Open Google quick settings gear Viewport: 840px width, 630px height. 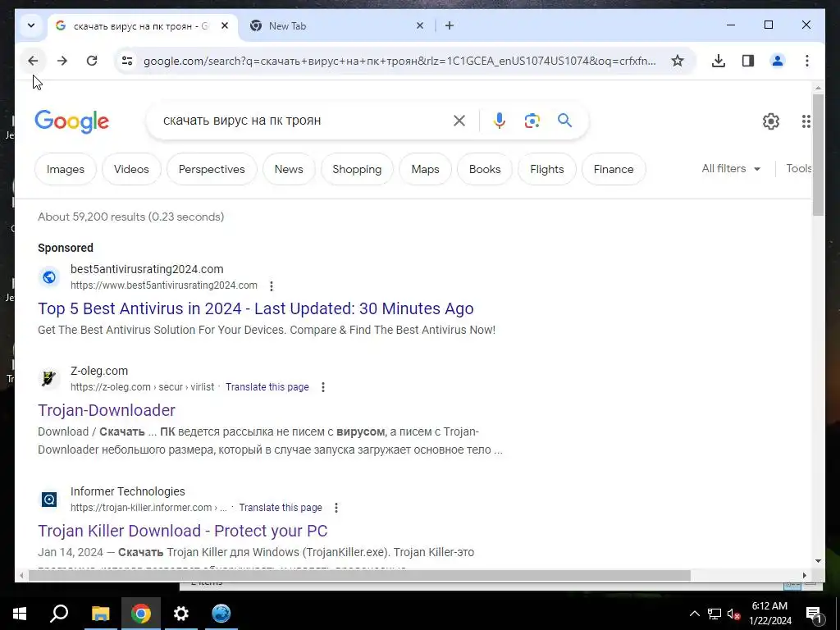[x=771, y=121]
